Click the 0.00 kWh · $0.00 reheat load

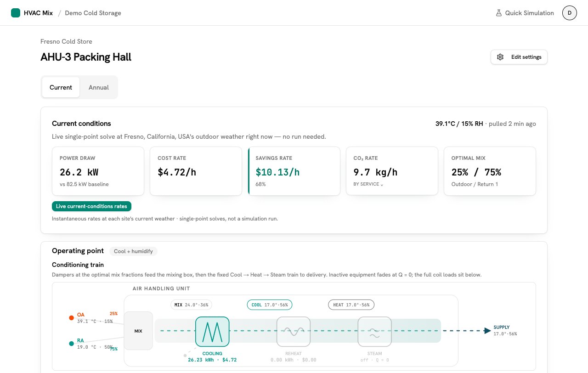[x=294, y=360]
